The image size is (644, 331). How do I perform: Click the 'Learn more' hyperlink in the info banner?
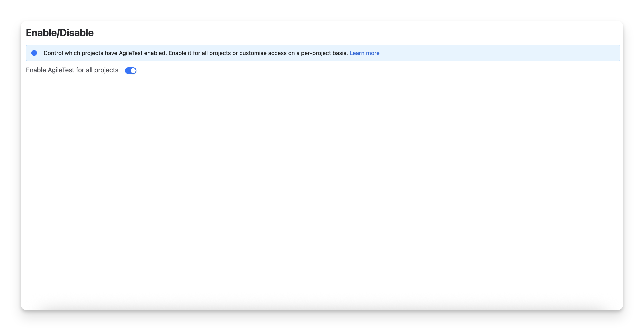[364, 53]
